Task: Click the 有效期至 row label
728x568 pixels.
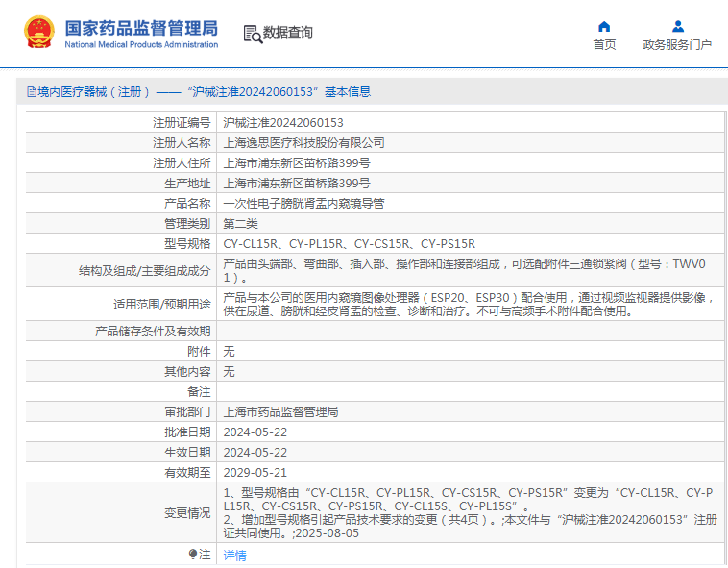Action: 187,473
